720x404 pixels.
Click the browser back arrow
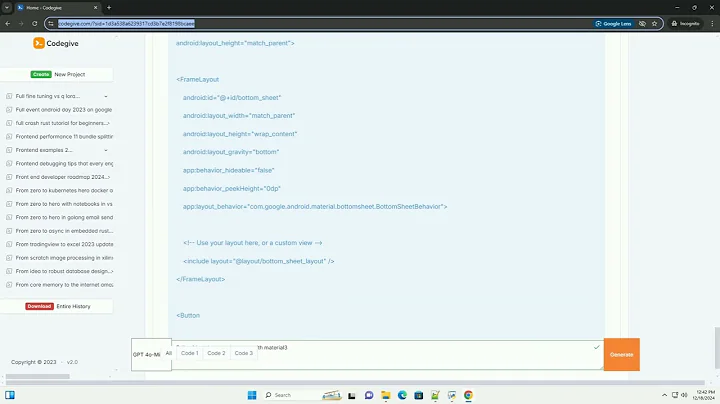click(8, 23)
